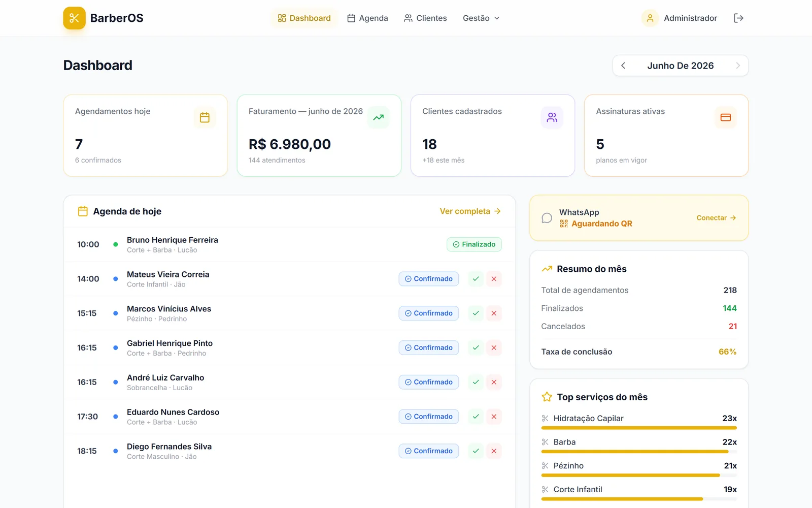812x508 pixels.
Task: Mark Marcos Vinícius Alves appointment as done
Action: 476,313
